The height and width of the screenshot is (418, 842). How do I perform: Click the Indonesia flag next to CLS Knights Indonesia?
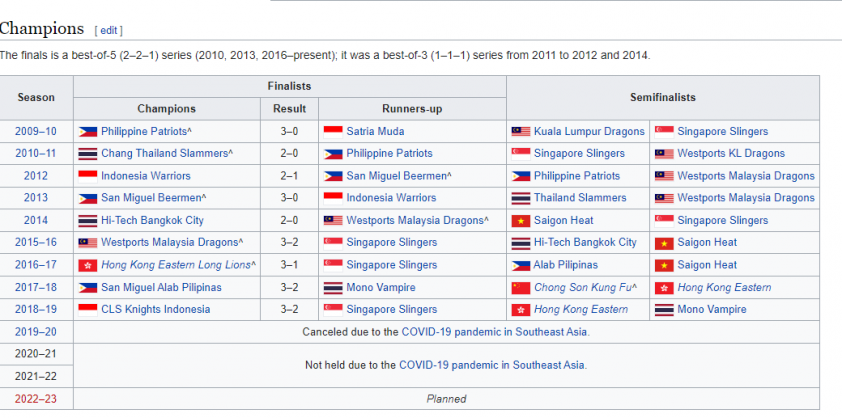pyautogui.click(x=88, y=310)
